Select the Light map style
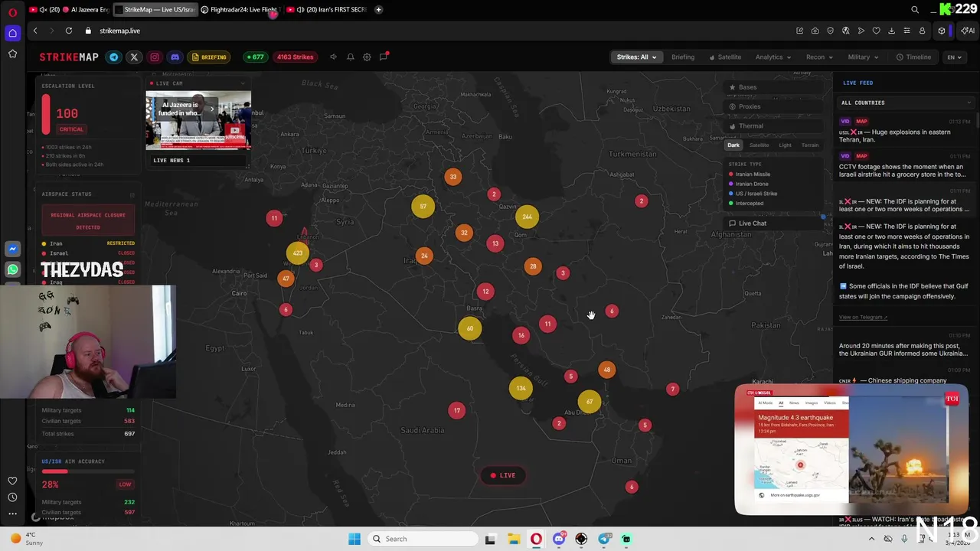 785,145
